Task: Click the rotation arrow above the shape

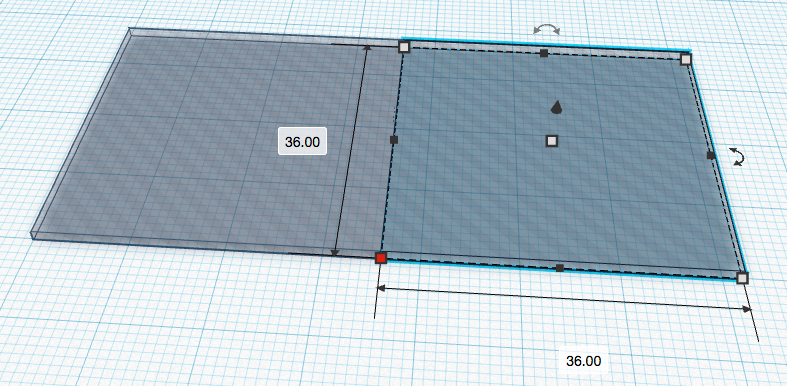Action: click(x=547, y=30)
